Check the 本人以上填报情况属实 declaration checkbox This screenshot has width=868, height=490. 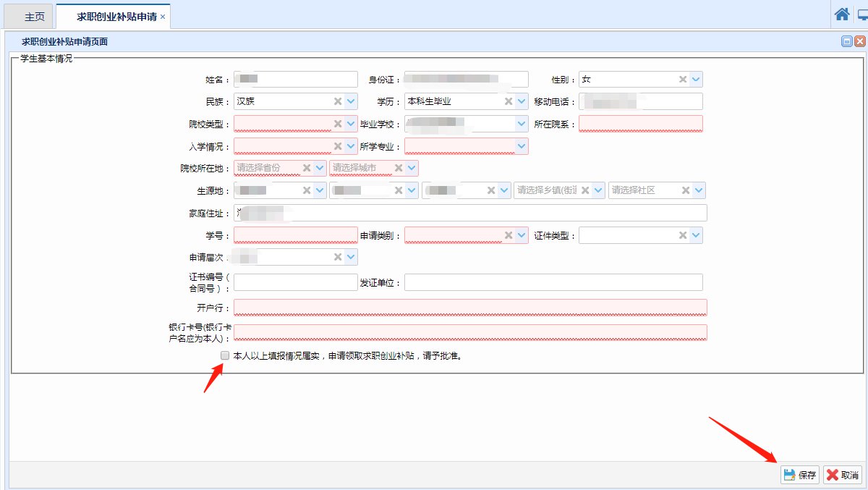225,355
